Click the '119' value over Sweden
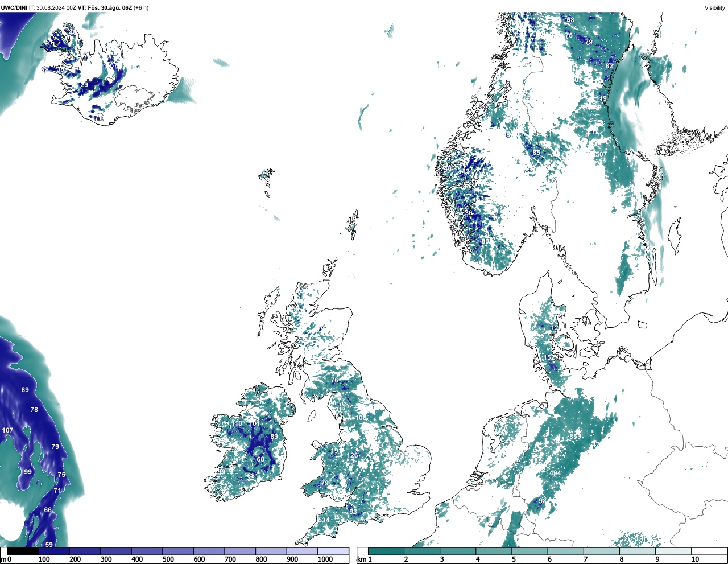The width and height of the screenshot is (728, 564). [x=602, y=98]
